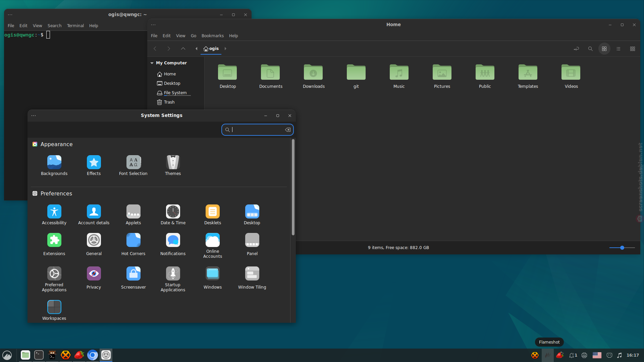This screenshot has height=362, width=644.
Task: Open General settings
Action: (x=94, y=245)
